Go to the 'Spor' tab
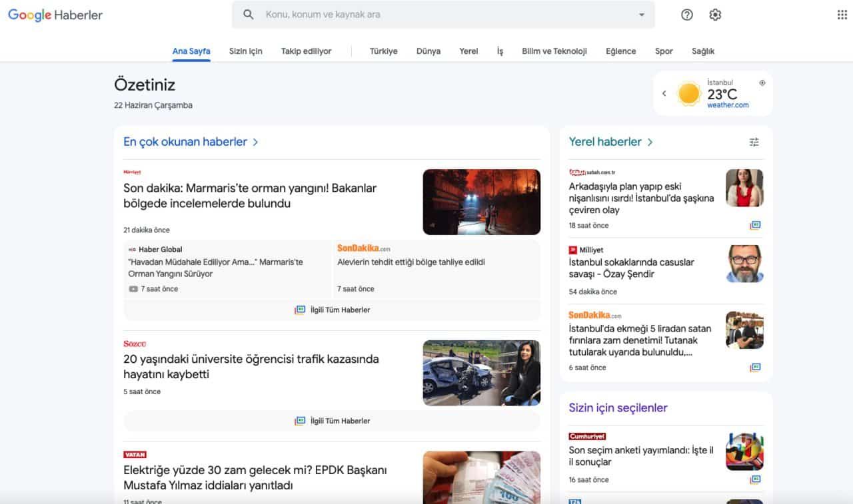The width and height of the screenshot is (853, 504). (663, 51)
